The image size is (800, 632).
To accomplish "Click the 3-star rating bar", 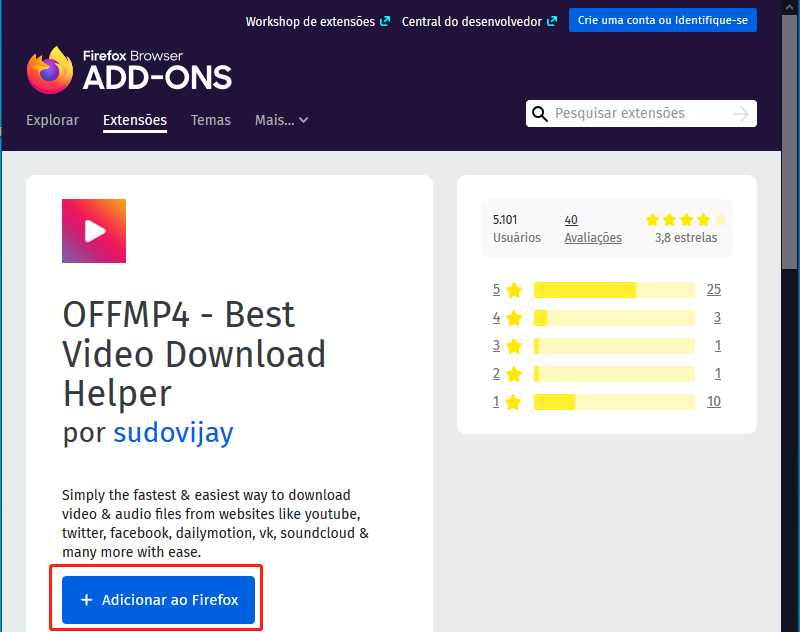I will tap(614, 346).
